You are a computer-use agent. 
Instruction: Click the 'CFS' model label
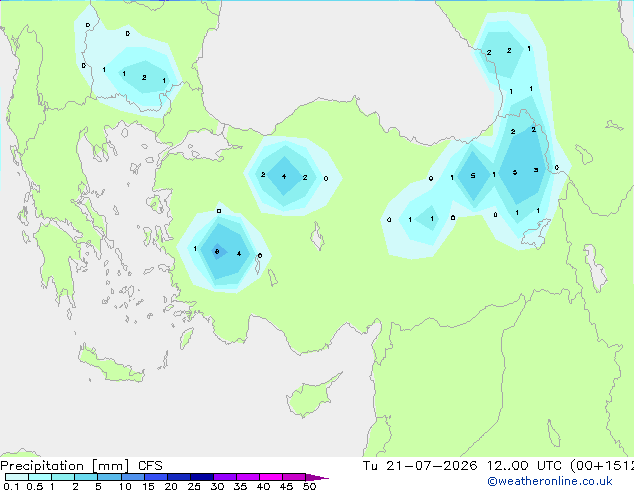(x=150, y=466)
